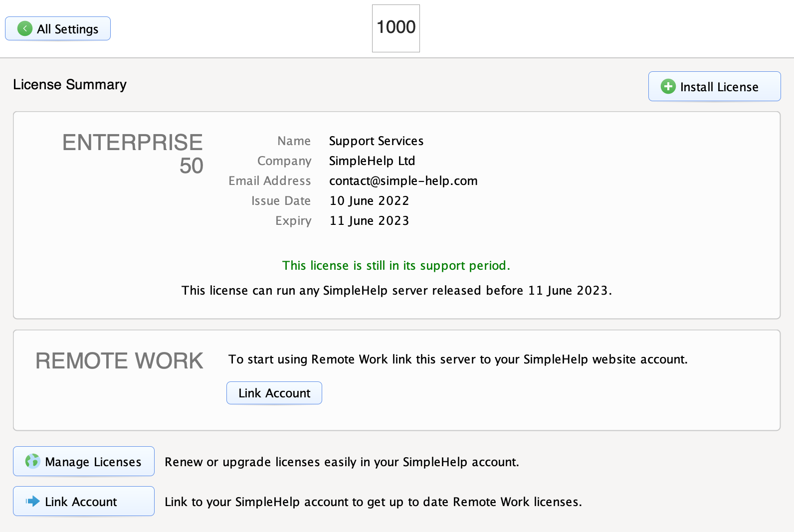Select the email contact@simple-help.com
794x532 pixels.
[403, 181]
